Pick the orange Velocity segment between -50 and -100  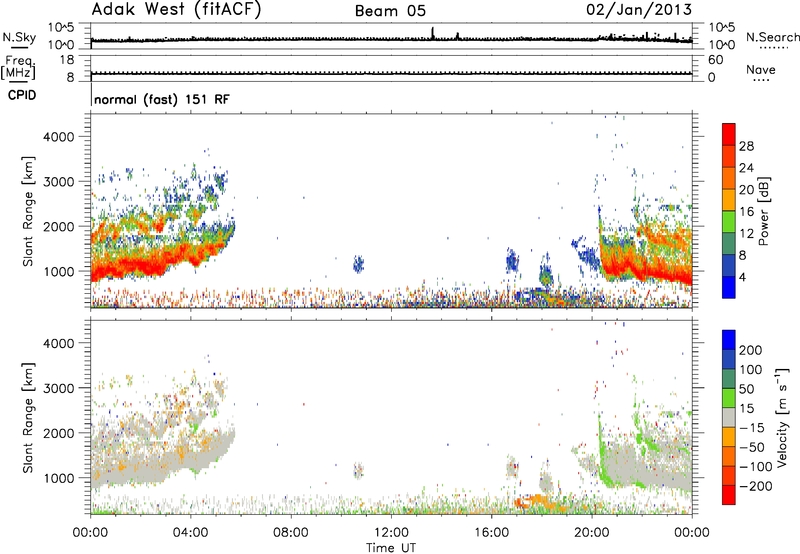point(729,456)
